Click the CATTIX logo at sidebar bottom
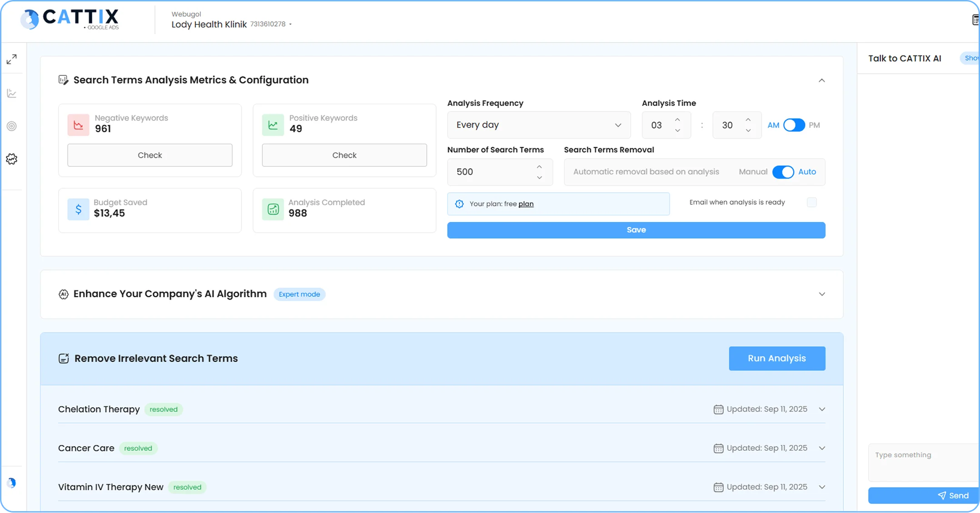Viewport: 980px width, 513px height. coord(12,483)
